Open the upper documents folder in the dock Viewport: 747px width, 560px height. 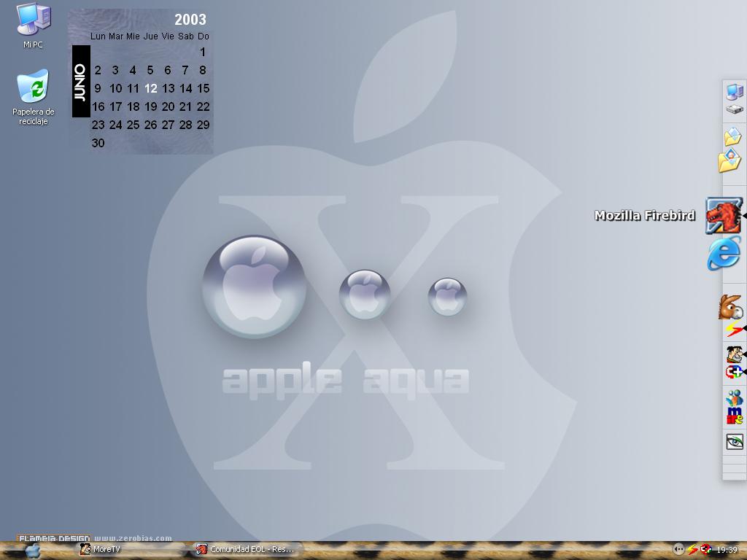pyautogui.click(x=732, y=136)
